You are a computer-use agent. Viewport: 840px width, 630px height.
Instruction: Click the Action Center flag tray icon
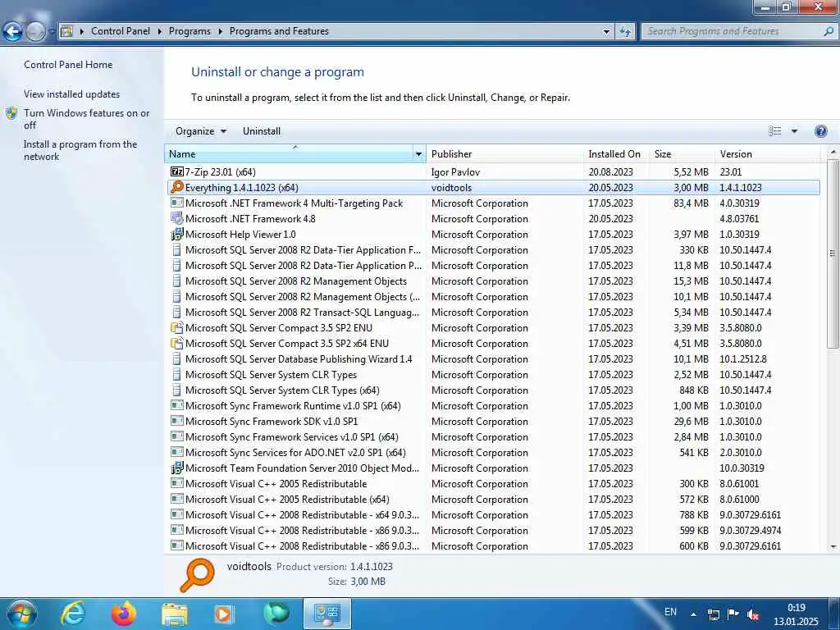pyautogui.click(x=733, y=614)
